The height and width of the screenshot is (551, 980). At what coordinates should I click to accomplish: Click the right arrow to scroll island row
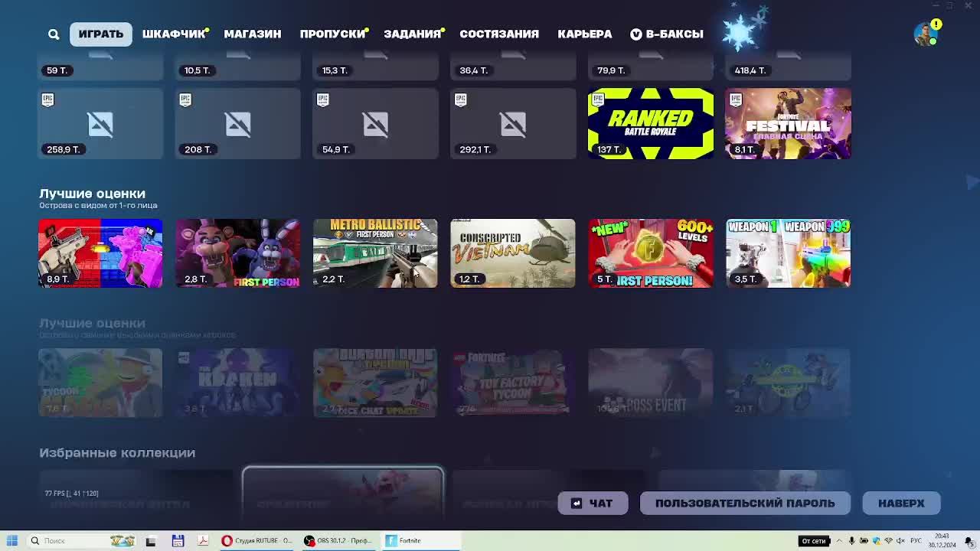coord(972,181)
